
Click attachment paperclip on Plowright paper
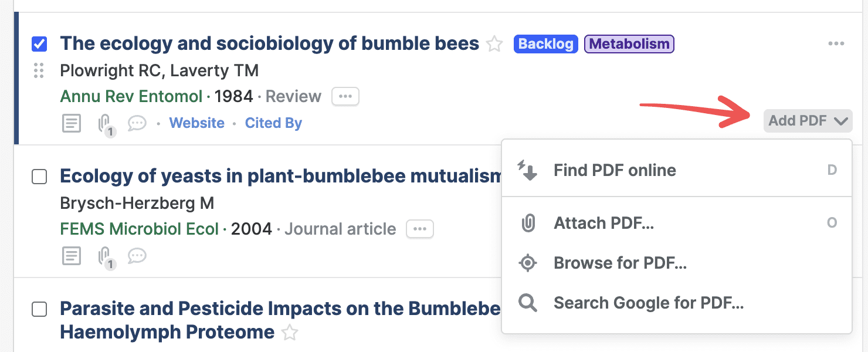click(x=104, y=123)
